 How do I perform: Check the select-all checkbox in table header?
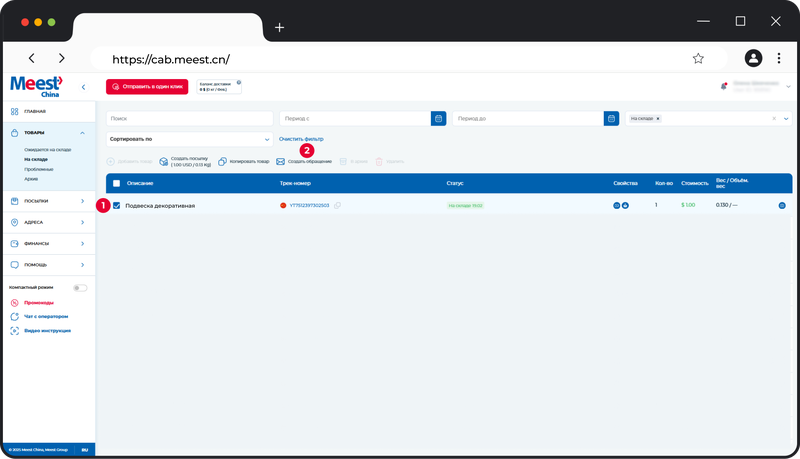tap(117, 183)
